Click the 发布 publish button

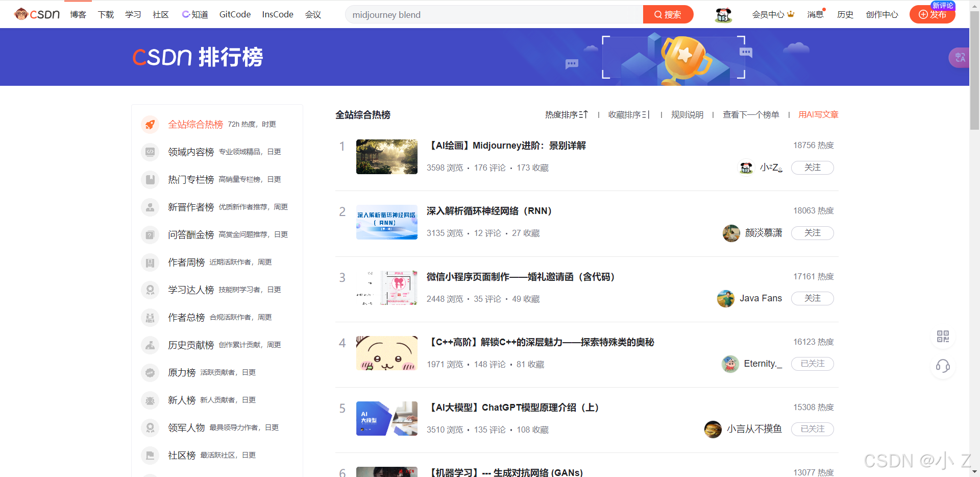tap(932, 14)
